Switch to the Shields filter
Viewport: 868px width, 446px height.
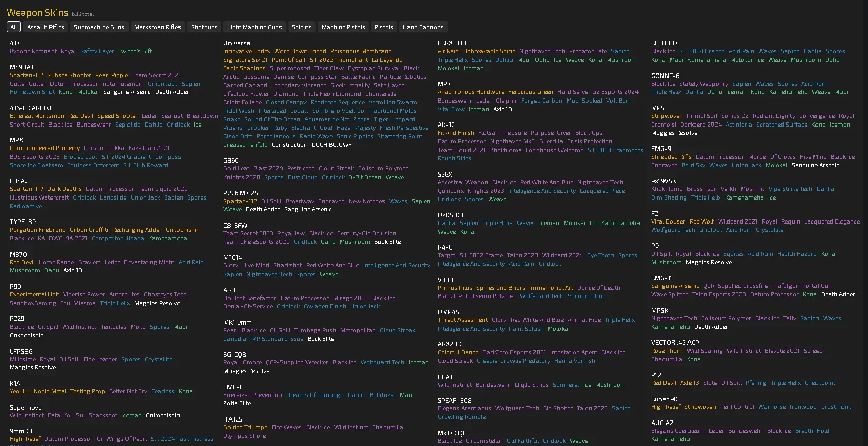[301, 27]
